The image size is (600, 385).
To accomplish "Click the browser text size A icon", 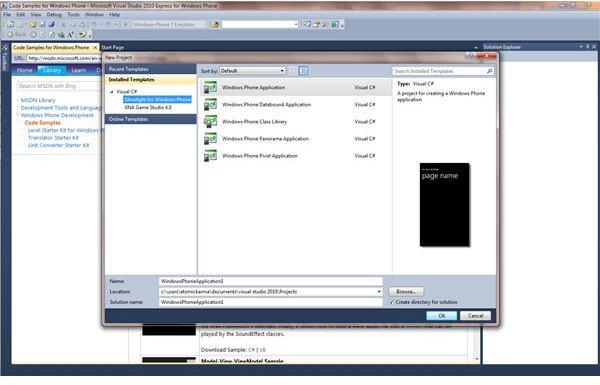I will point(71,35).
